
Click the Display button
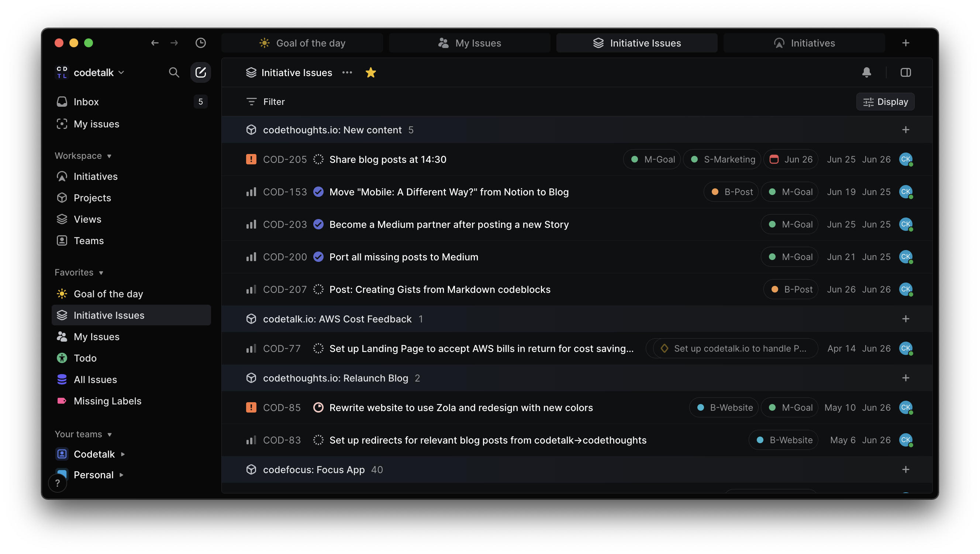click(885, 102)
